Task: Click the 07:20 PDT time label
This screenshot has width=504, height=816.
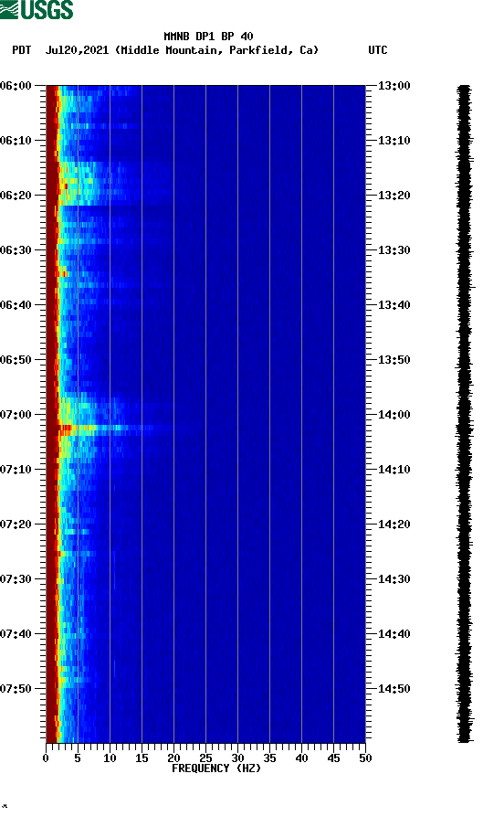Action: click(16, 525)
